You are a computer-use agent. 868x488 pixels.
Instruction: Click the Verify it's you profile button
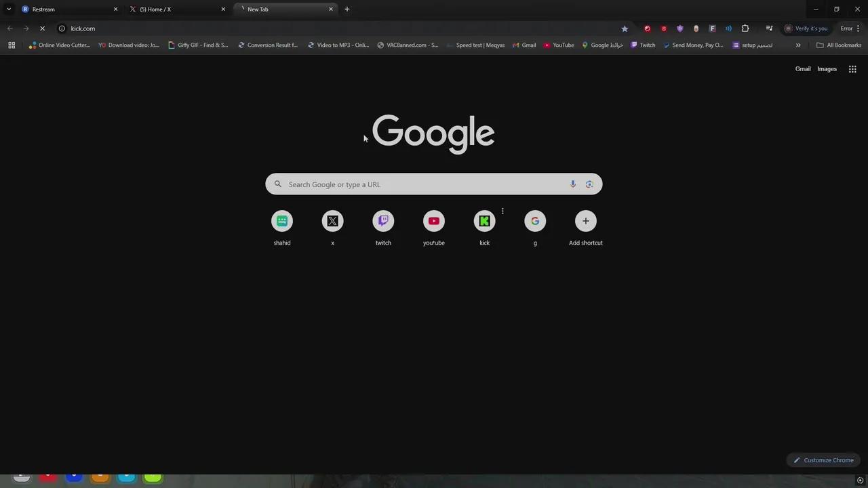point(806,28)
